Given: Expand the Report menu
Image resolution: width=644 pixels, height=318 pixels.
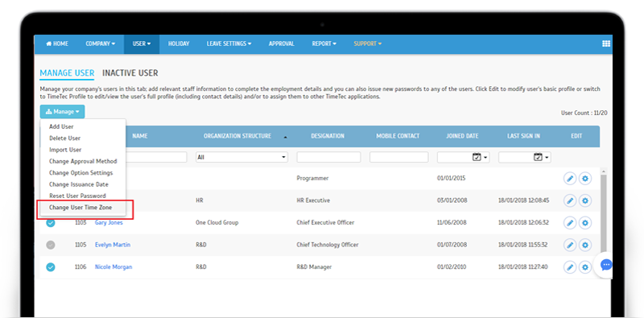Looking at the screenshot, I should click(x=324, y=43).
